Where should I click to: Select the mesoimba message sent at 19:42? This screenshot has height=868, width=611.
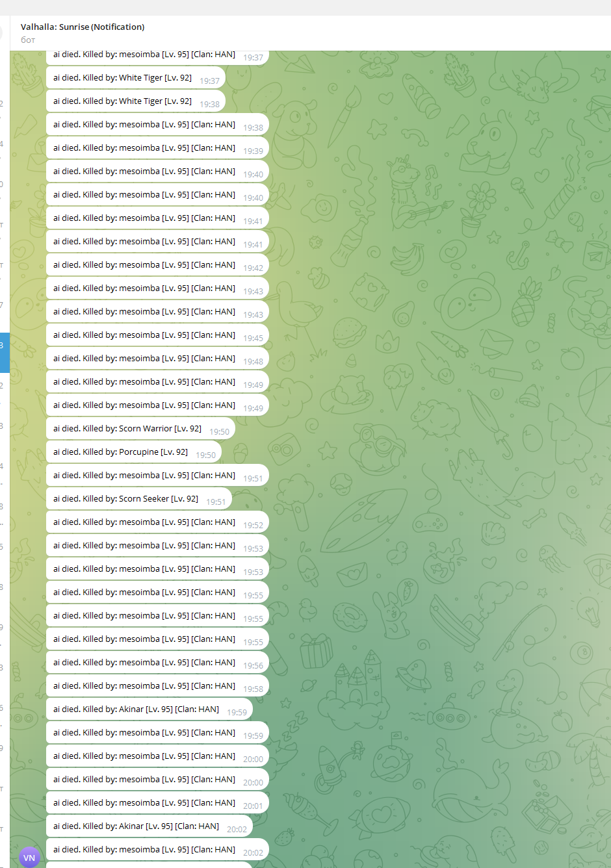[x=157, y=265]
